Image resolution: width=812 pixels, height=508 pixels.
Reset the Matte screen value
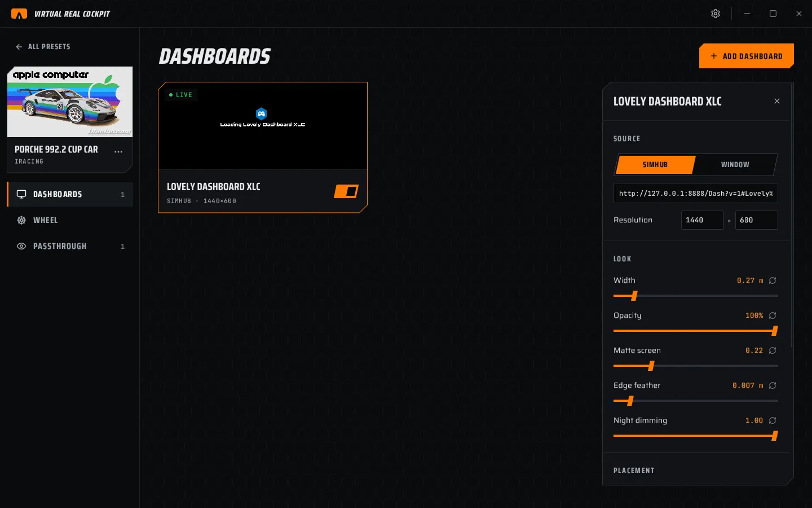(x=773, y=351)
